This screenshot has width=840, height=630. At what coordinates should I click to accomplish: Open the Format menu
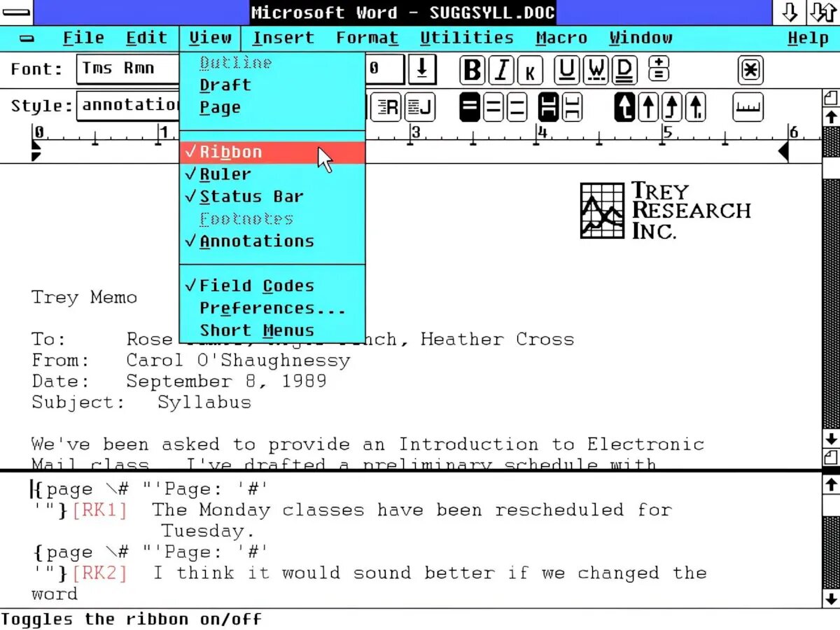point(367,38)
